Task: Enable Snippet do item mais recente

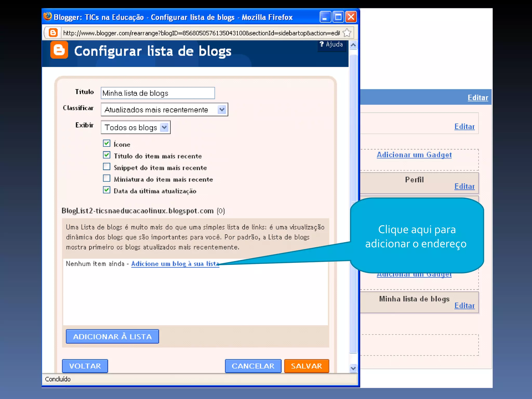Action: (x=107, y=167)
